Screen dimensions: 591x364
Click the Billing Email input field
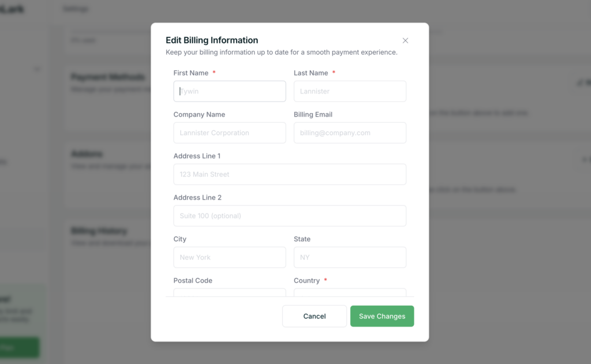click(x=350, y=133)
